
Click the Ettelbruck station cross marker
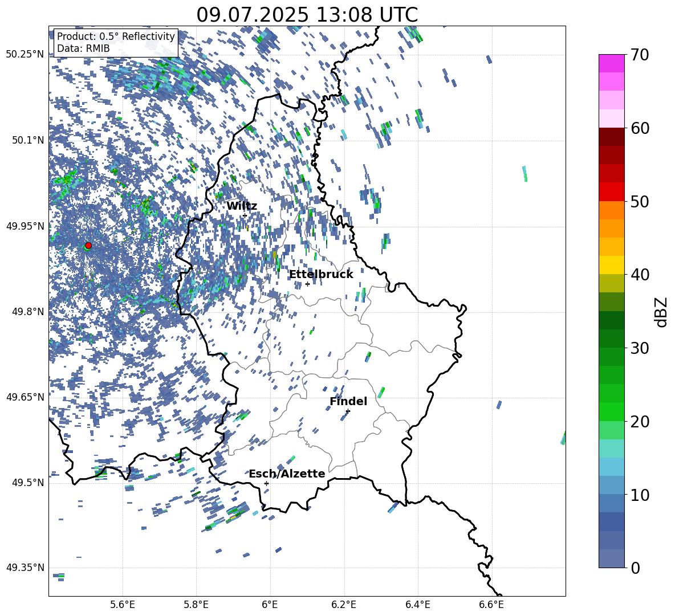[x=307, y=284]
